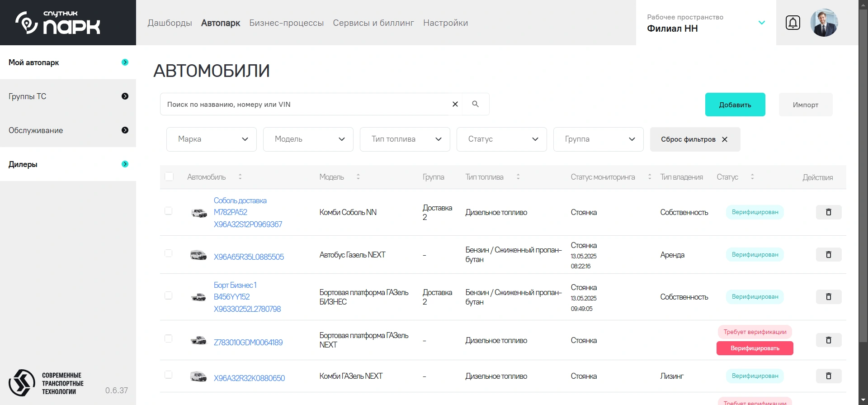Image resolution: width=868 pixels, height=405 pixels.
Task: Switch to Бизнес-процессы menu
Action: pyautogui.click(x=286, y=23)
